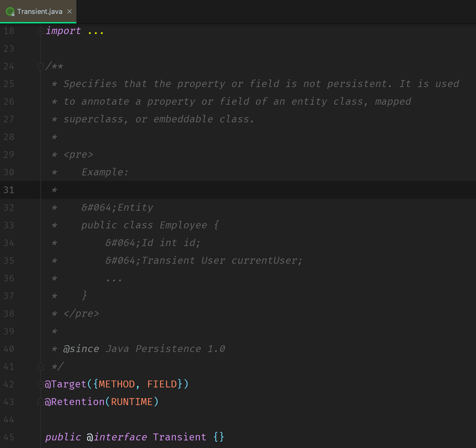Click the import keyword on line 18
476x448 pixels.
click(63, 31)
